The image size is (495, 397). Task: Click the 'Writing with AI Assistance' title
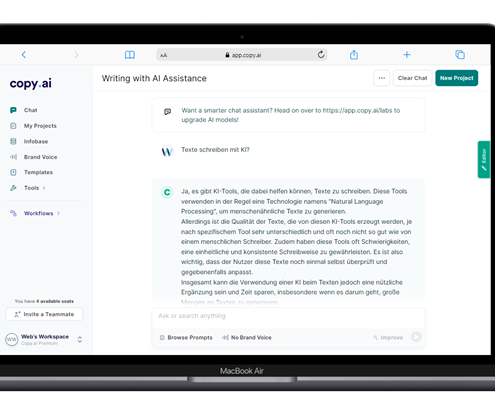(154, 78)
